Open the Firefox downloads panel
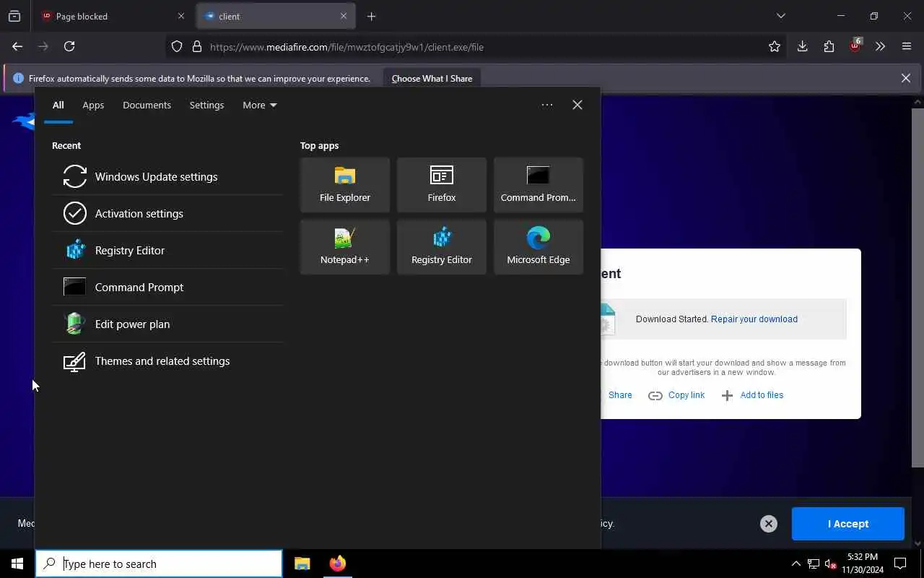The image size is (924, 578). [x=802, y=46]
